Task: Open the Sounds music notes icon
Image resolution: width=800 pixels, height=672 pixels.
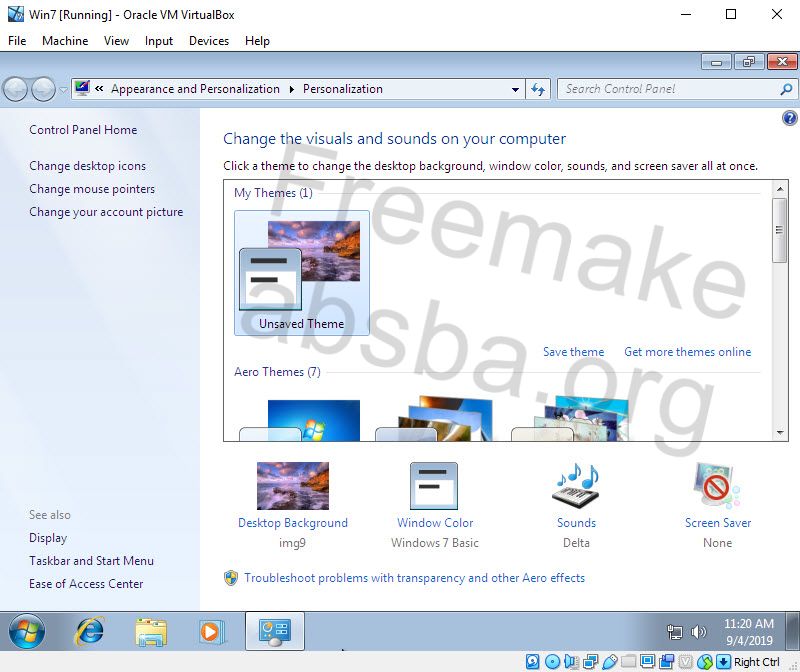Action: [576, 486]
